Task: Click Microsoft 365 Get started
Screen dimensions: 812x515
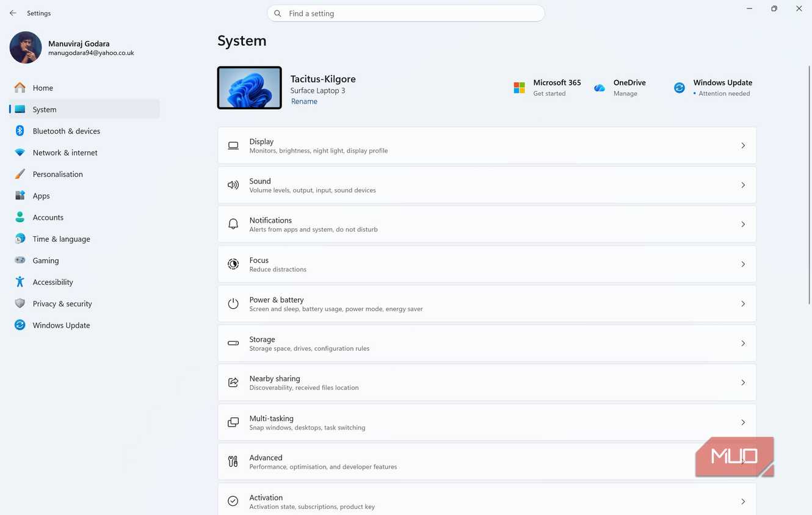Action: 549,93
